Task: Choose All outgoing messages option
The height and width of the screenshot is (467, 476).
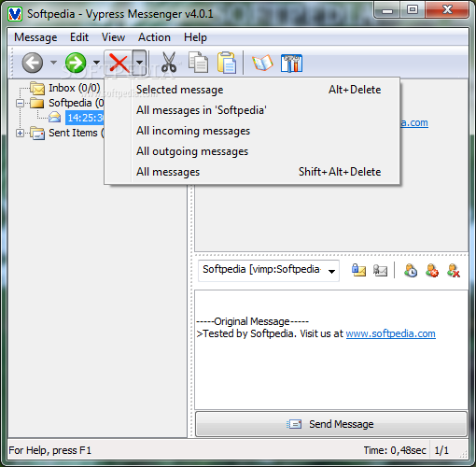Action: [x=252, y=151]
